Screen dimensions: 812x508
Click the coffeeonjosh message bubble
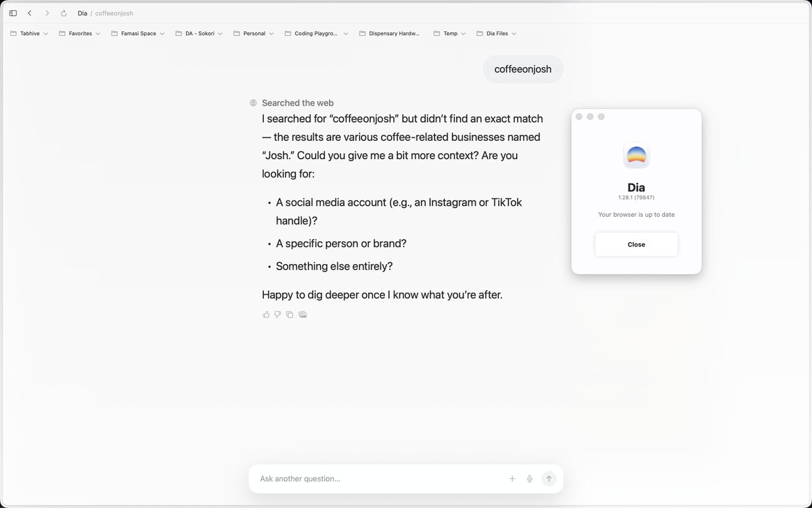tap(523, 69)
